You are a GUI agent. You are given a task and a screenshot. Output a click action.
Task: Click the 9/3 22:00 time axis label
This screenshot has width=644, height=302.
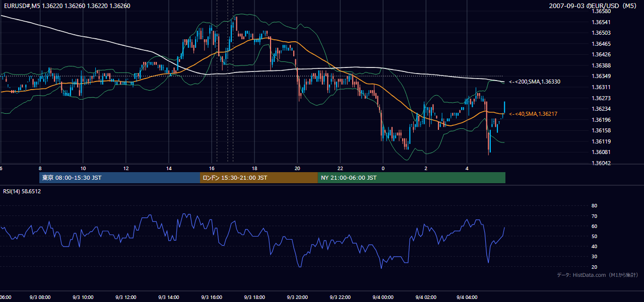[340, 297]
